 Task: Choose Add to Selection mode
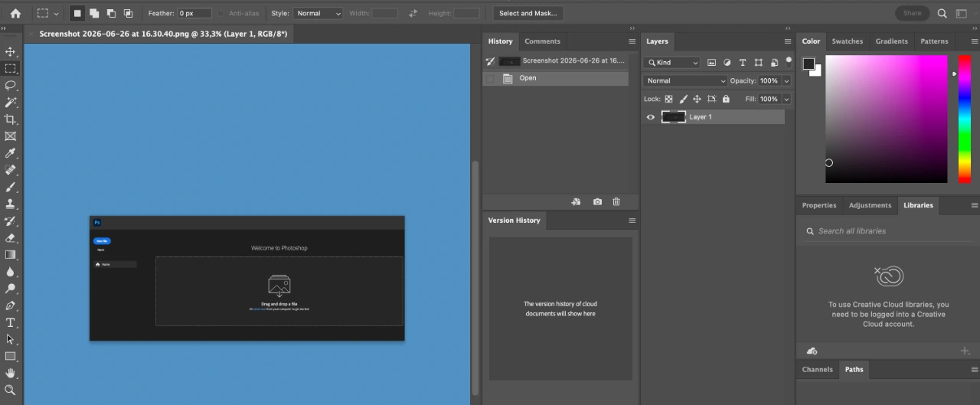point(94,13)
